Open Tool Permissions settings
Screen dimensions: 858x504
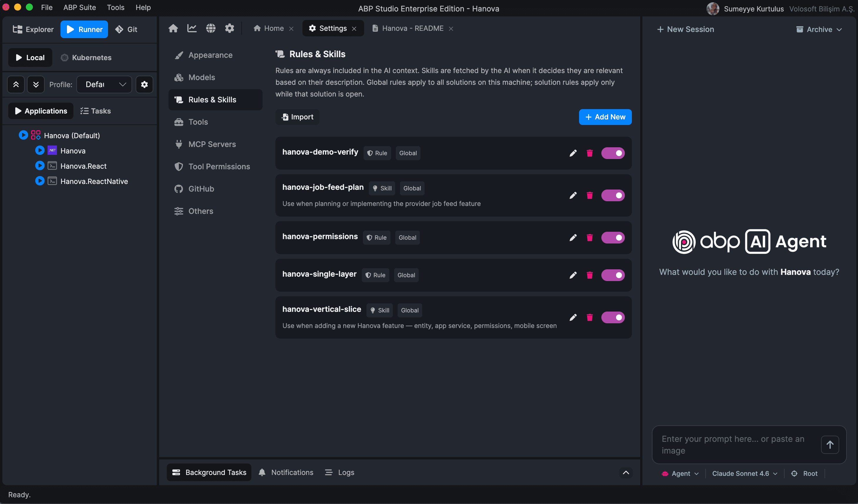[x=216, y=167]
